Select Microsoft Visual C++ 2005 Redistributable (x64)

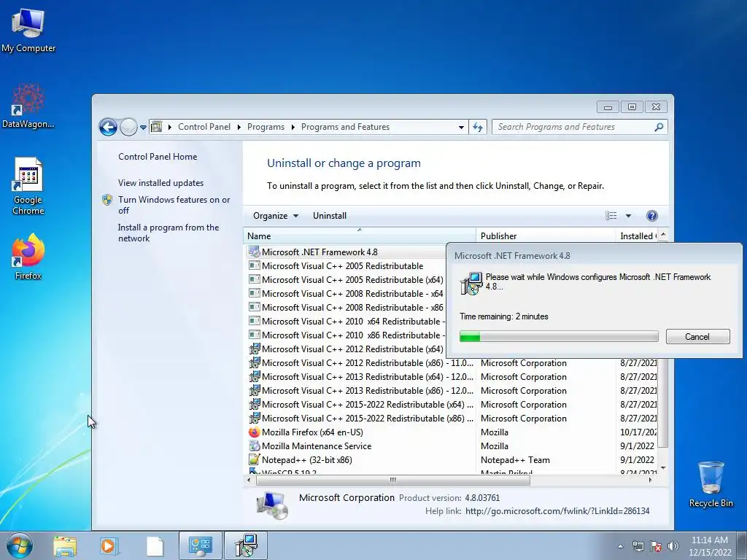[x=346, y=279]
